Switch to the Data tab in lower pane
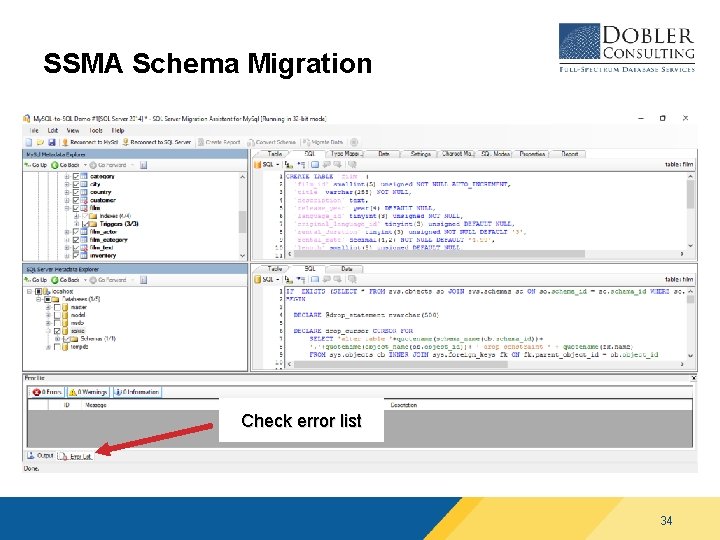 (347, 269)
